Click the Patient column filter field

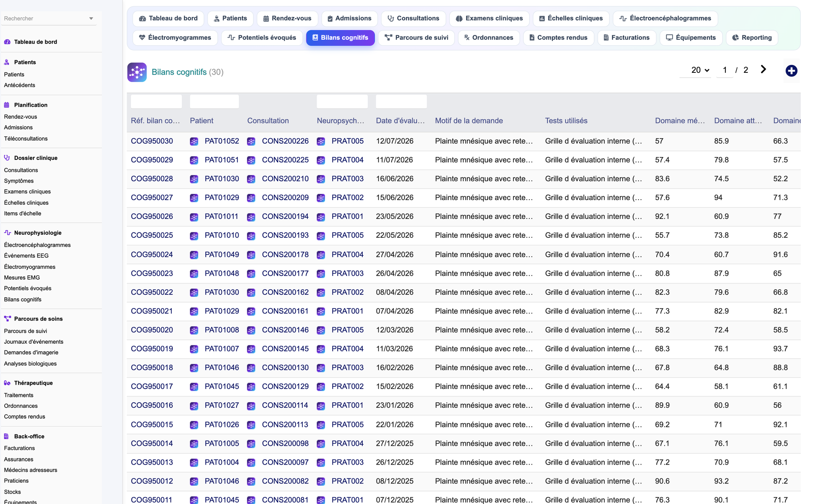[x=214, y=102]
